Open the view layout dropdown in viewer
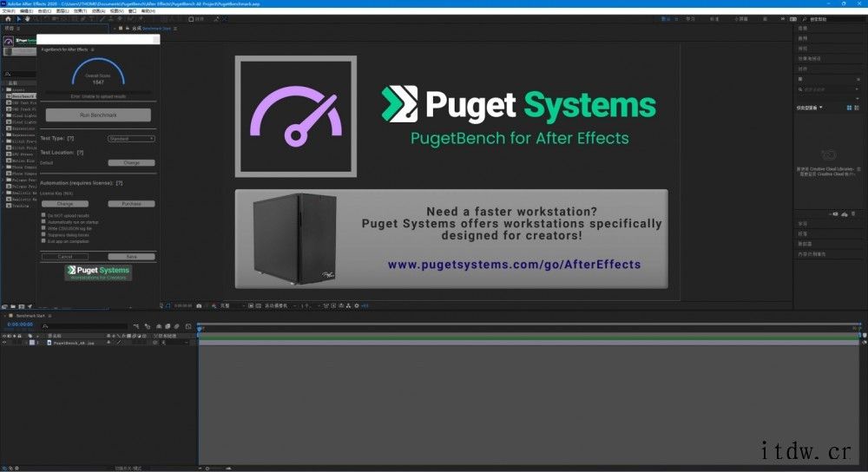This screenshot has width=868, height=472. click(x=311, y=305)
